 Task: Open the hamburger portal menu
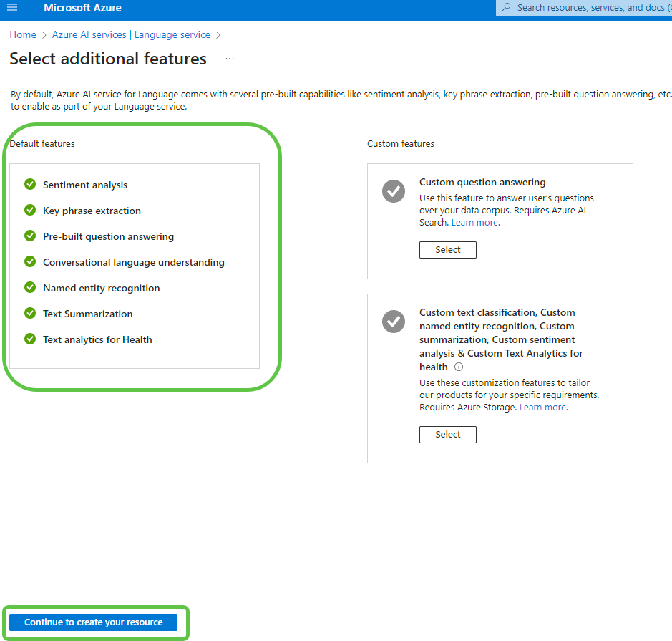[12, 8]
